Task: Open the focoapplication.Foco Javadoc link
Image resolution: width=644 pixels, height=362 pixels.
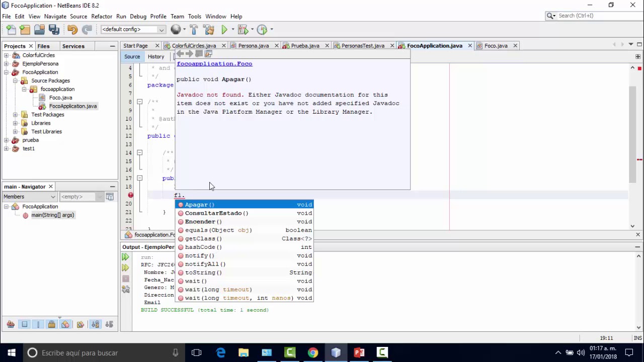Action: 214,64
